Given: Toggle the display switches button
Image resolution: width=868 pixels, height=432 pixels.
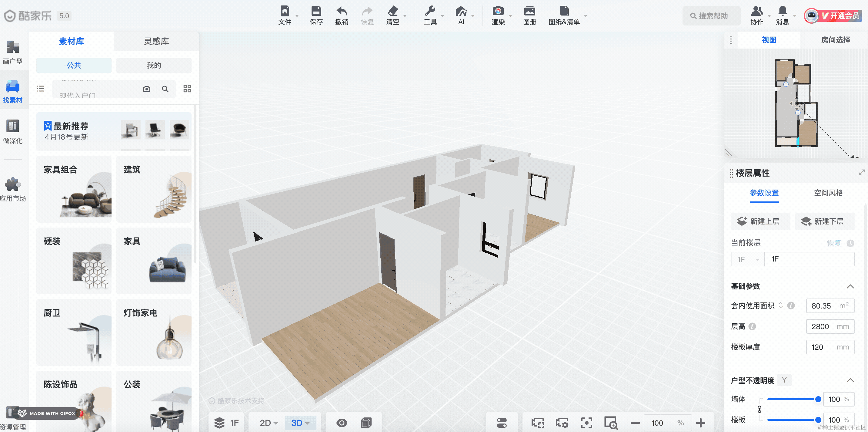Looking at the screenshot, I should click(x=502, y=423).
